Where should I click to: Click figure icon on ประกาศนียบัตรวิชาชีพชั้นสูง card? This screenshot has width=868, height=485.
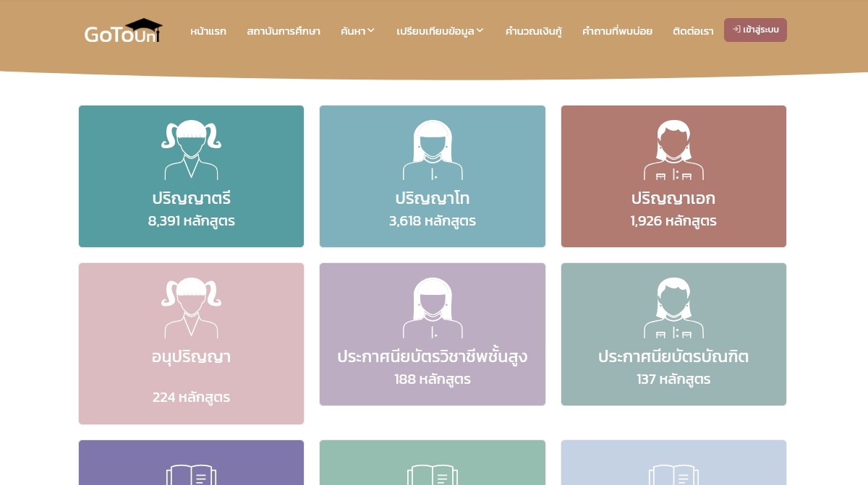(433, 307)
